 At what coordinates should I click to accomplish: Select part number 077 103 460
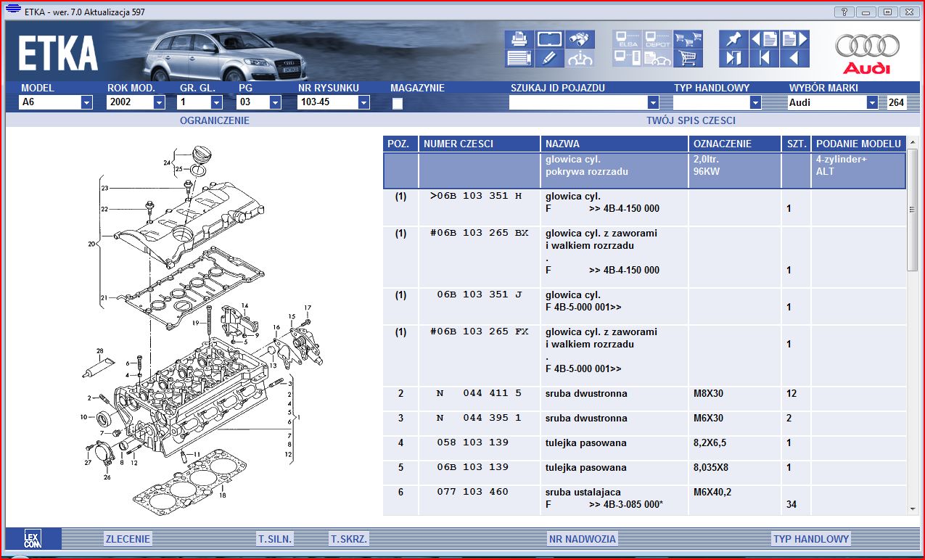(472, 493)
